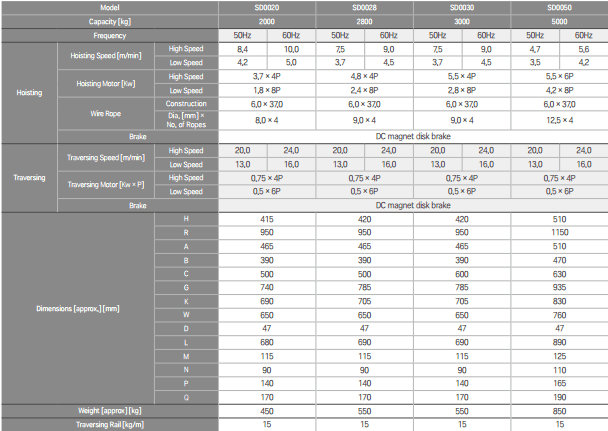Click the W dimension row label

tap(186, 315)
